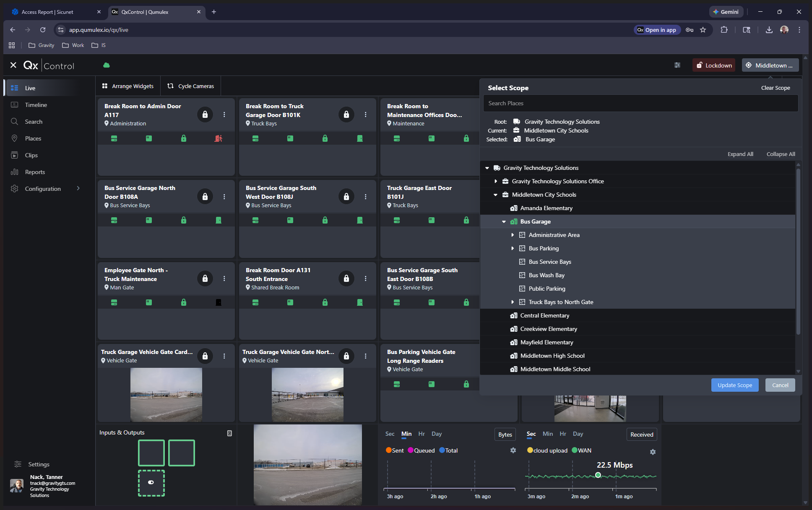
Task: Open Reports from the left sidebar
Action: (x=35, y=172)
